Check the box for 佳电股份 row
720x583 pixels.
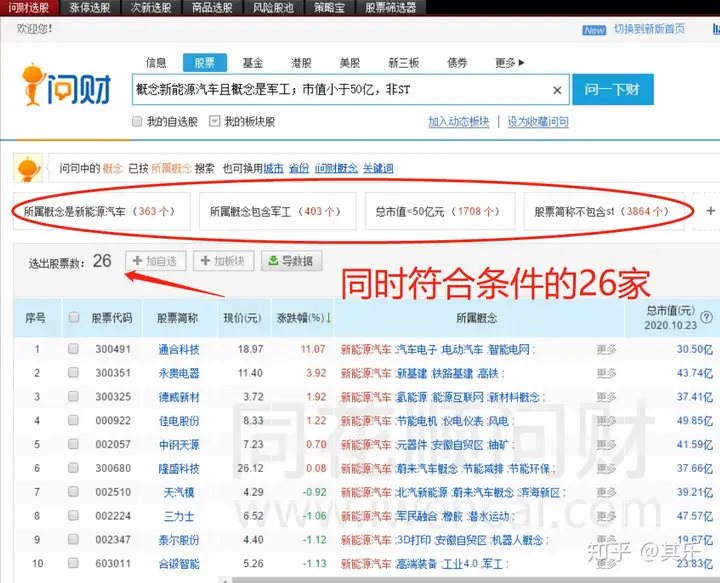73,420
